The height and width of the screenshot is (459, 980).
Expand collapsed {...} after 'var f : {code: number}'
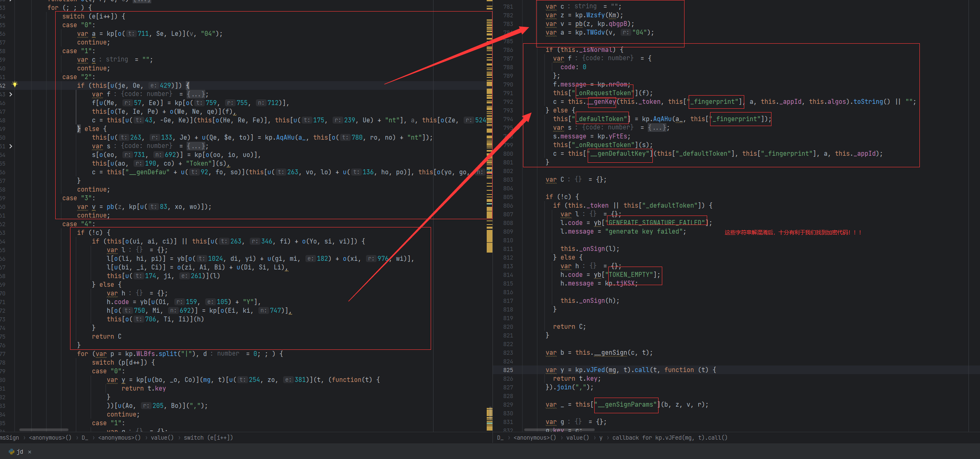click(197, 94)
